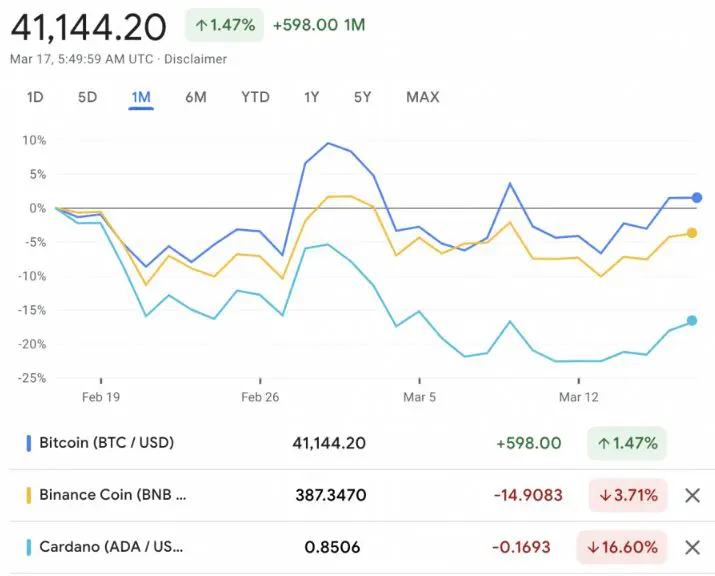The width and height of the screenshot is (715, 576).
Task: Click the yellow BNB endpoint dot on chart
Action: coord(692,233)
